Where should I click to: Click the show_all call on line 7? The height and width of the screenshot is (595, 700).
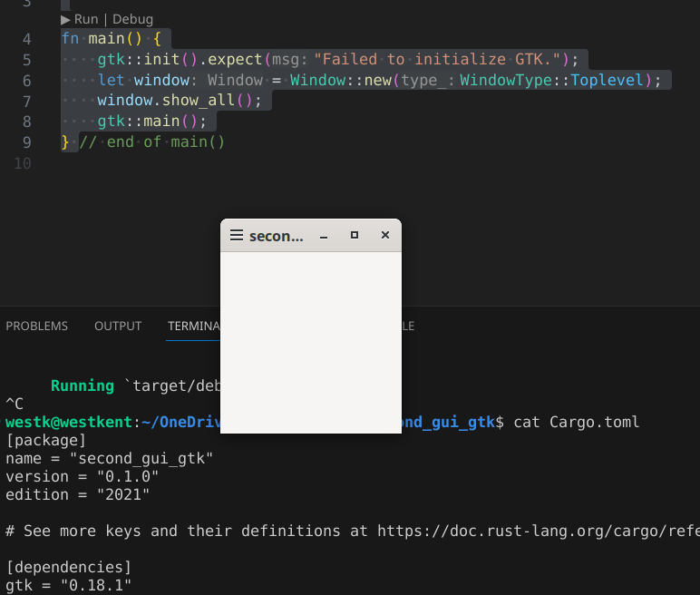pyautogui.click(x=198, y=101)
